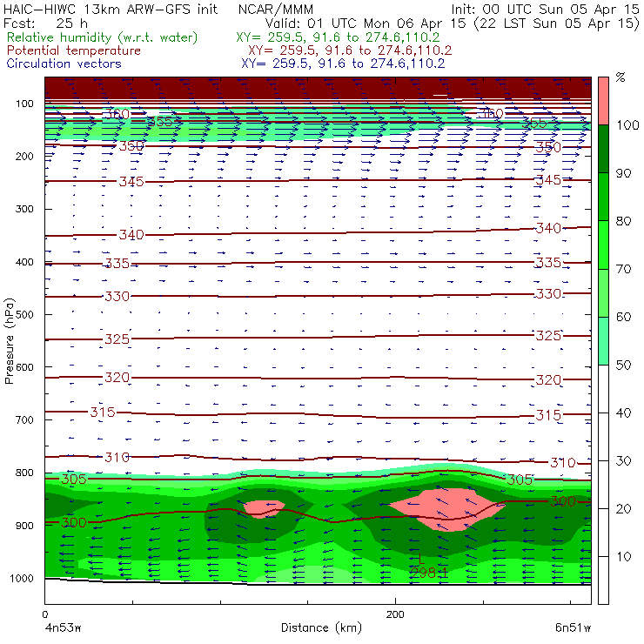Click the pressure axis tick label "900"

click(24, 526)
